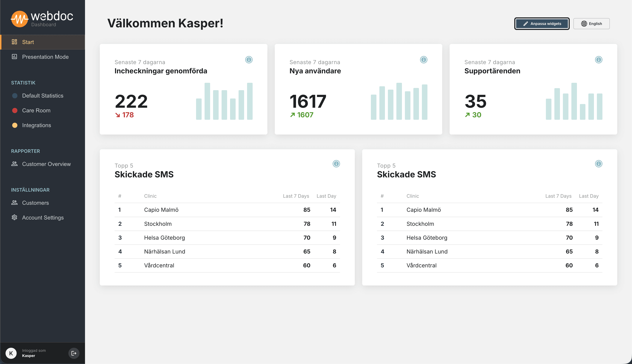Switch dashboard language to English

pyautogui.click(x=592, y=23)
